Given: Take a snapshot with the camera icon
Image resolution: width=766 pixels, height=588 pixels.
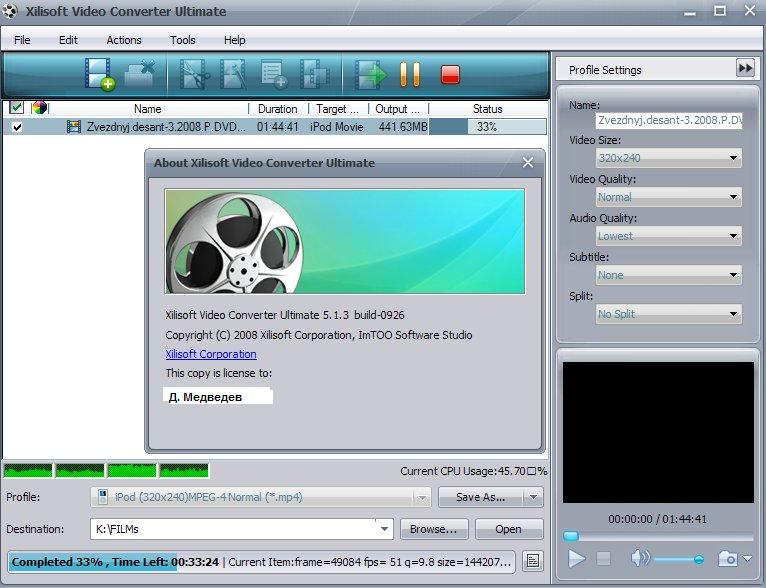Looking at the screenshot, I should coord(727,558).
